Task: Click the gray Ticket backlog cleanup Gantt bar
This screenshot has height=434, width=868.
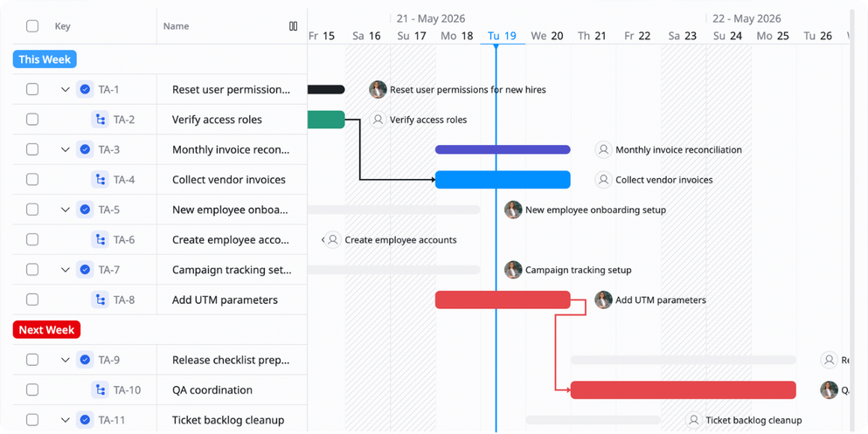Action: pyautogui.click(x=593, y=420)
